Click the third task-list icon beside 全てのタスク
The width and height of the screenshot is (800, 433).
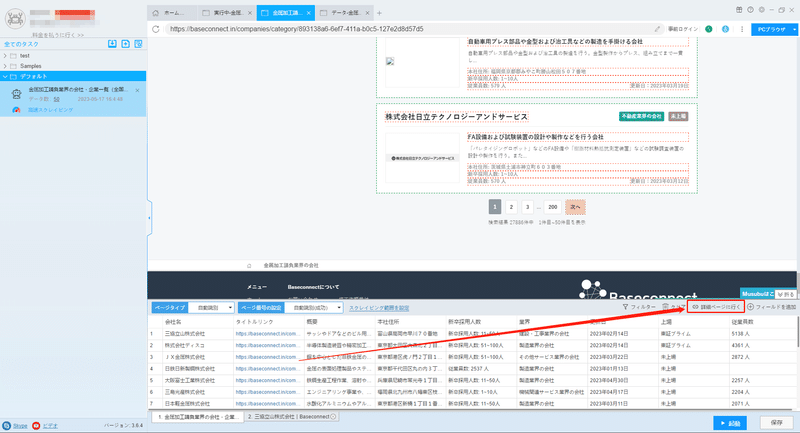click(138, 44)
